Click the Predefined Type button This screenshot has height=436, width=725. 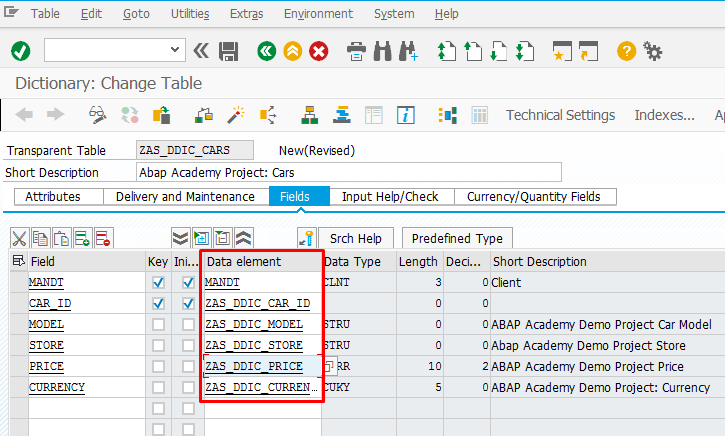tap(457, 239)
